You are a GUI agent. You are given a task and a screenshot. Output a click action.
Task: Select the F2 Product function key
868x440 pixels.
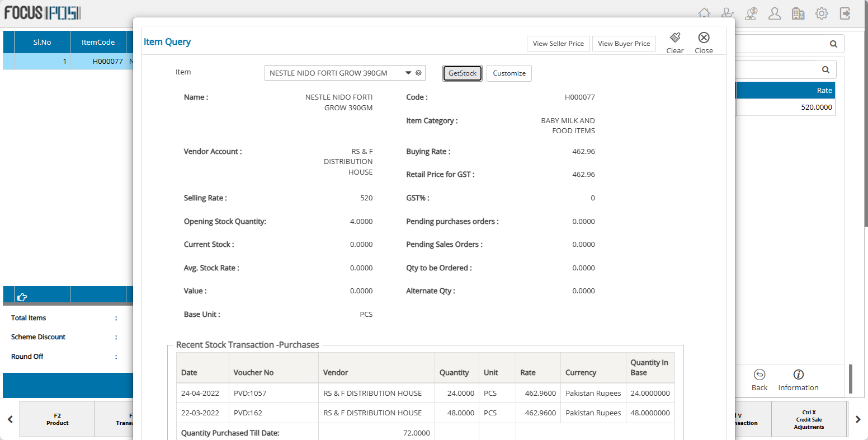point(57,419)
